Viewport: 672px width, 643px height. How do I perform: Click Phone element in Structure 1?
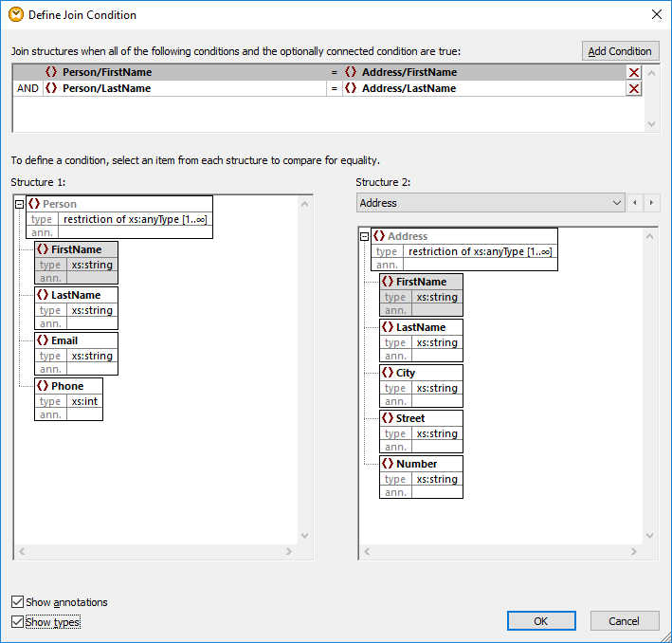pyautogui.click(x=67, y=386)
